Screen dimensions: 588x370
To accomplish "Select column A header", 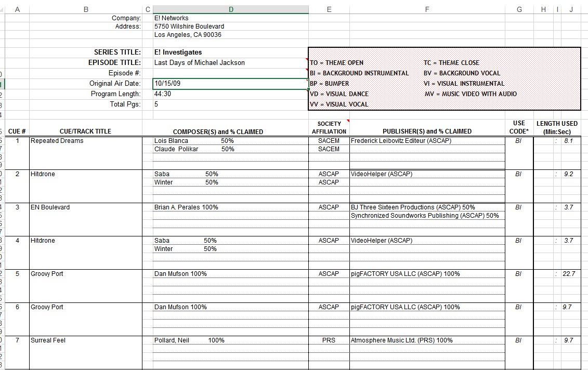I will point(17,9).
